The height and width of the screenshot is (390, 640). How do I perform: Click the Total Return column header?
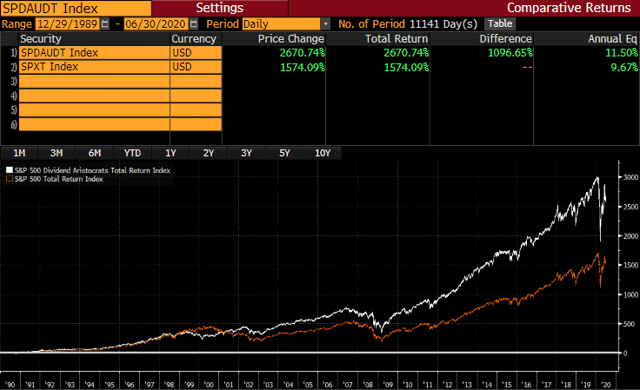(x=396, y=39)
